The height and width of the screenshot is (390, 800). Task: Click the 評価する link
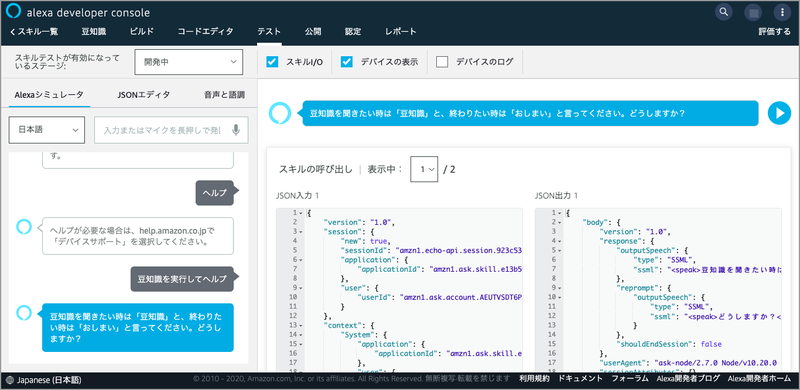[x=774, y=32]
